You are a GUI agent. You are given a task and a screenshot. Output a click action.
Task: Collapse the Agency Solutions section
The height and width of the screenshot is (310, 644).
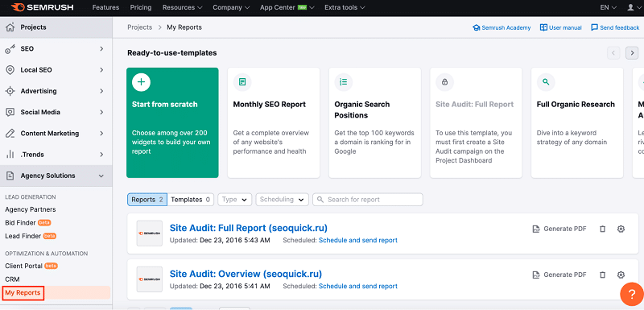[x=101, y=176]
